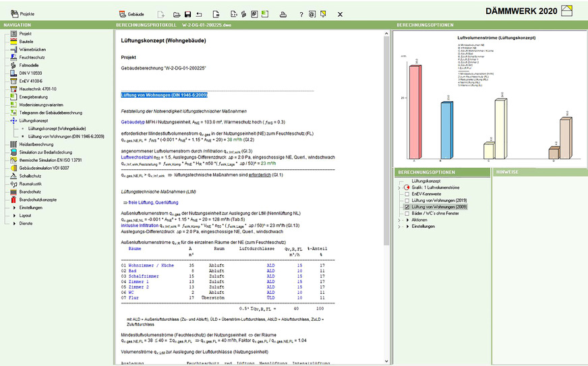Viewport: 588px width, 366px height.
Task: Click the Brandschutzkonzepte red icon
Action: [13, 200]
